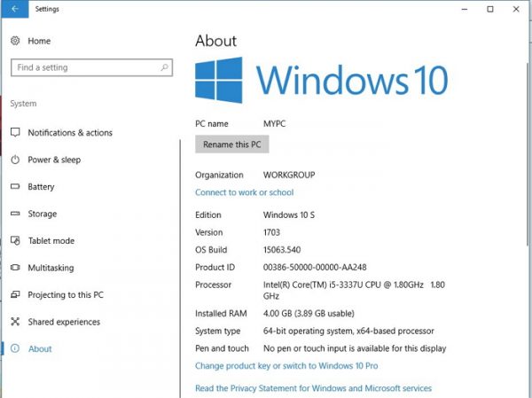The width and height of the screenshot is (532, 398).
Task: Go to Battery settings
Action: click(x=41, y=187)
